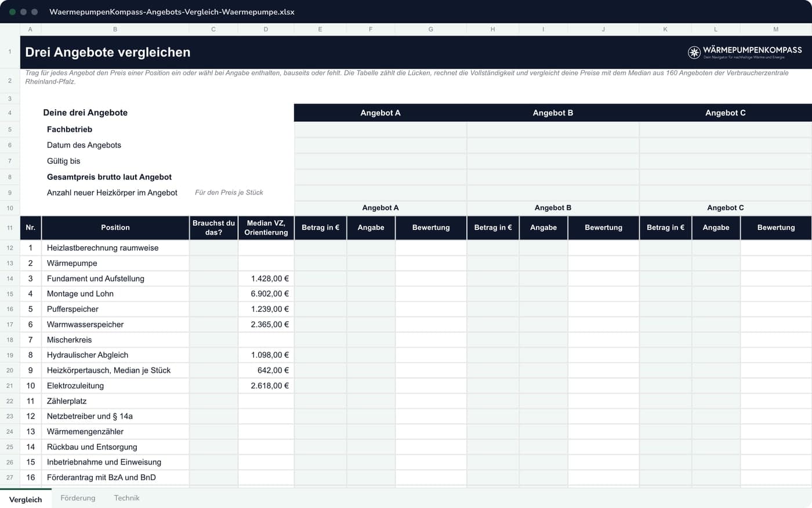812x508 pixels.
Task: Click the Fachbetrieb field for Angebot A
Action: [x=380, y=129]
